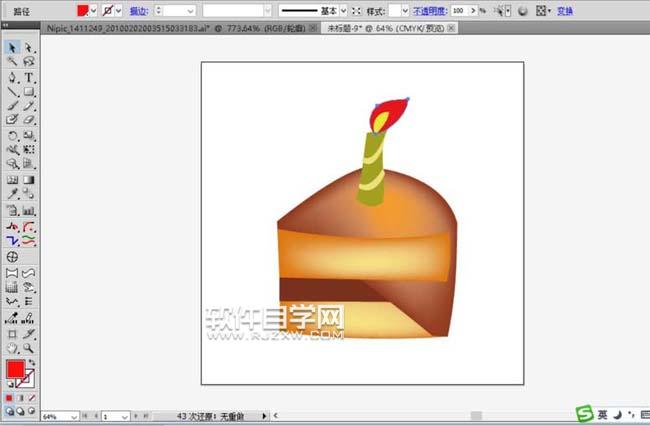Reset to default fill and stroke
The height and width of the screenshot is (426, 650).
[10, 385]
